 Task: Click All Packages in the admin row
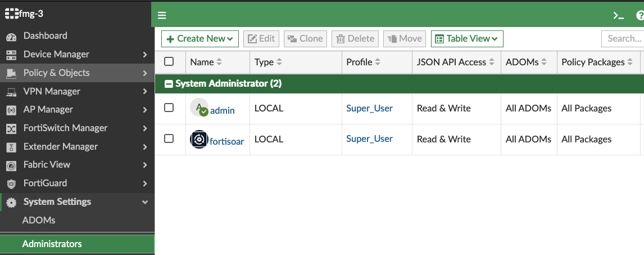[587, 108]
